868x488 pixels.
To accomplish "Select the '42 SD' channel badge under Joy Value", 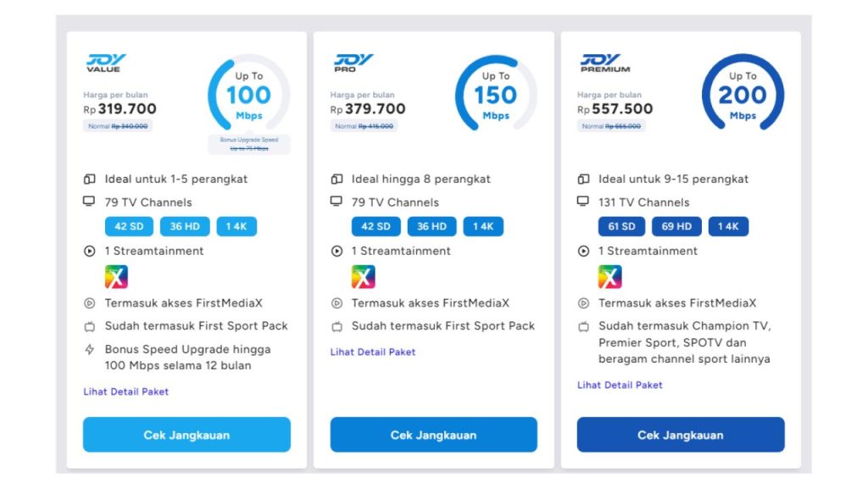I will click(128, 226).
